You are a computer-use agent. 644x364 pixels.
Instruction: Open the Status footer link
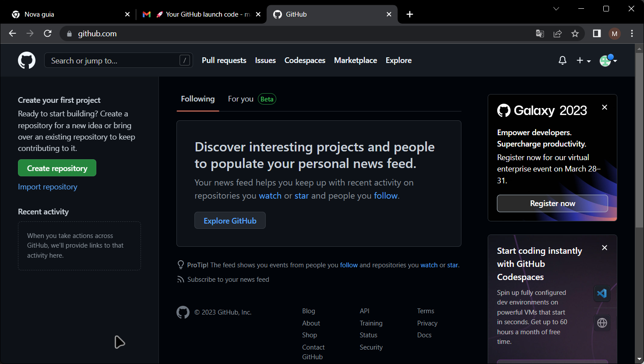point(369,335)
